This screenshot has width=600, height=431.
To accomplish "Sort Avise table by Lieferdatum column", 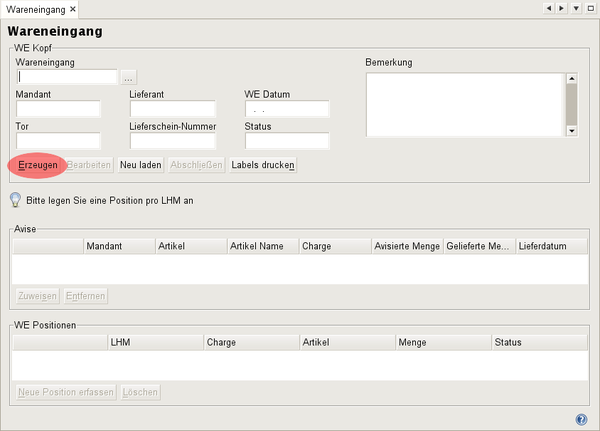I will coord(552,246).
